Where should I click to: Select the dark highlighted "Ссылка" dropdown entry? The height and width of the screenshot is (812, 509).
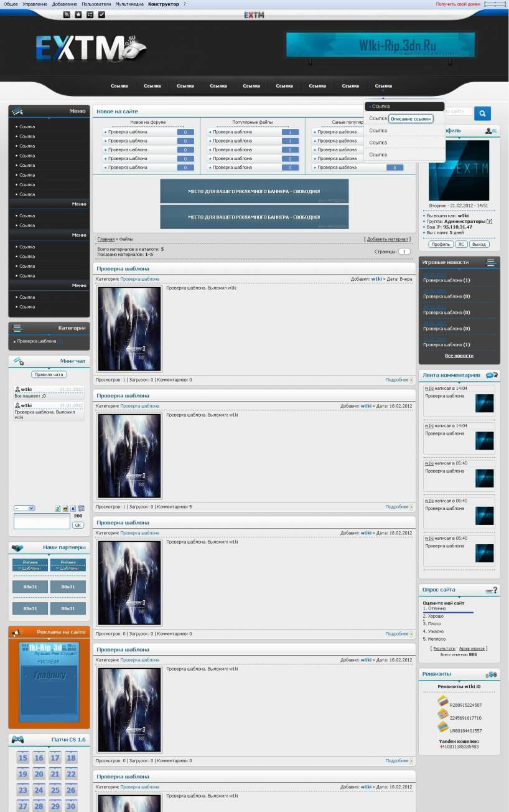(x=404, y=106)
